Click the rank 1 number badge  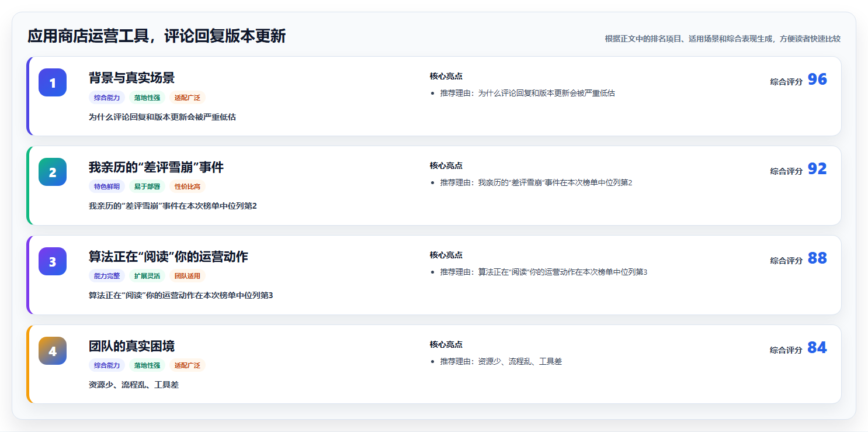pos(53,82)
